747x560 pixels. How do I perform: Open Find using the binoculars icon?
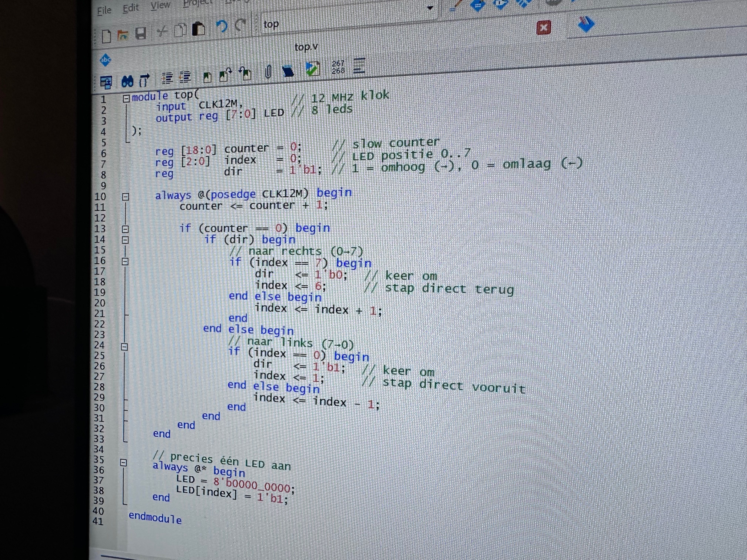[x=127, y=81]
